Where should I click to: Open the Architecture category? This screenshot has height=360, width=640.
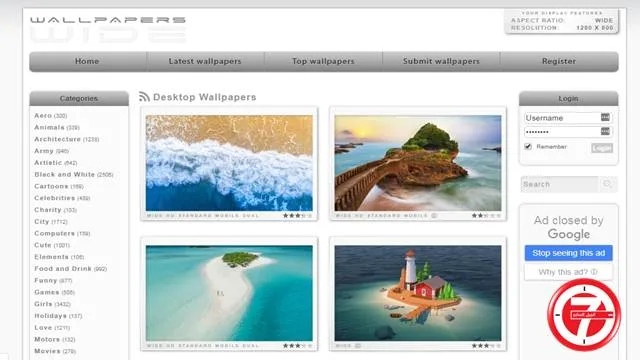click(67, 139)
